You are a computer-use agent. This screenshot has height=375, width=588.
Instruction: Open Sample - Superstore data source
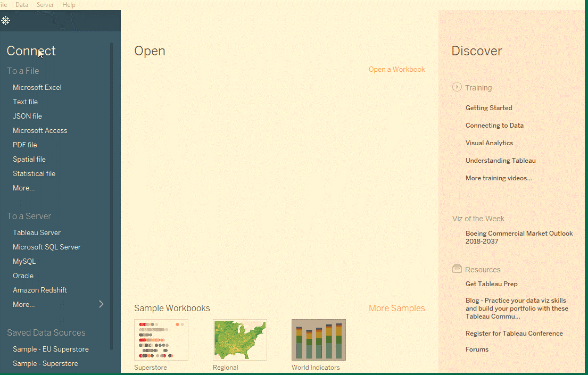click(45, 363)
